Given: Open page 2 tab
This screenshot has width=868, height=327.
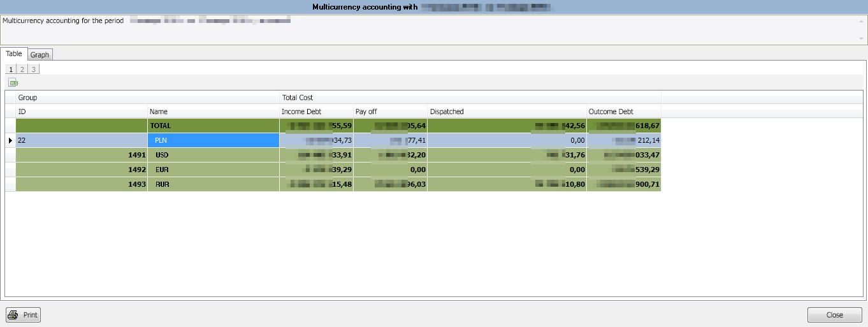Looking at the screenshot, I should [22, 69].
